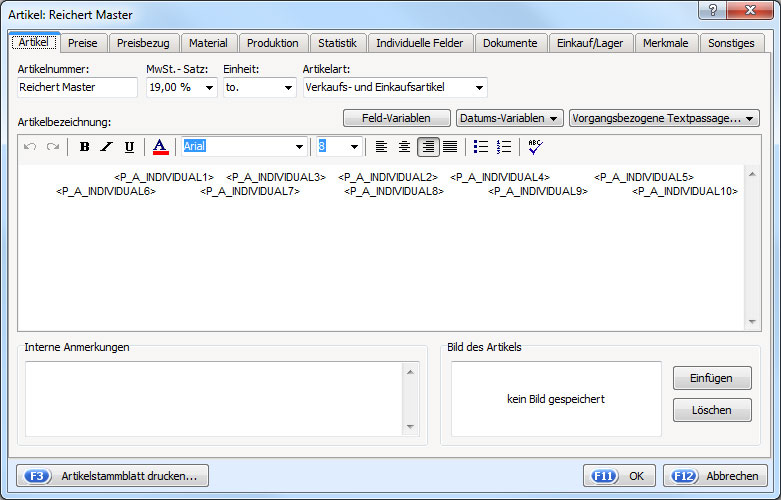Click the Löschen image button
The width and height of the screenshot is (781, 500).
[712, 410]
